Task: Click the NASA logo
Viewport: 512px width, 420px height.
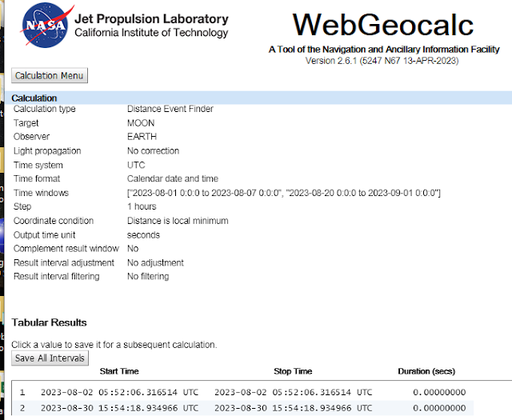Action: click(x=46, y=26)
